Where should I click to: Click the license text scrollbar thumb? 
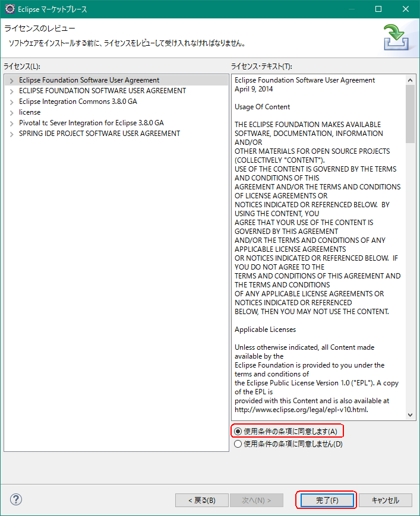410,114
